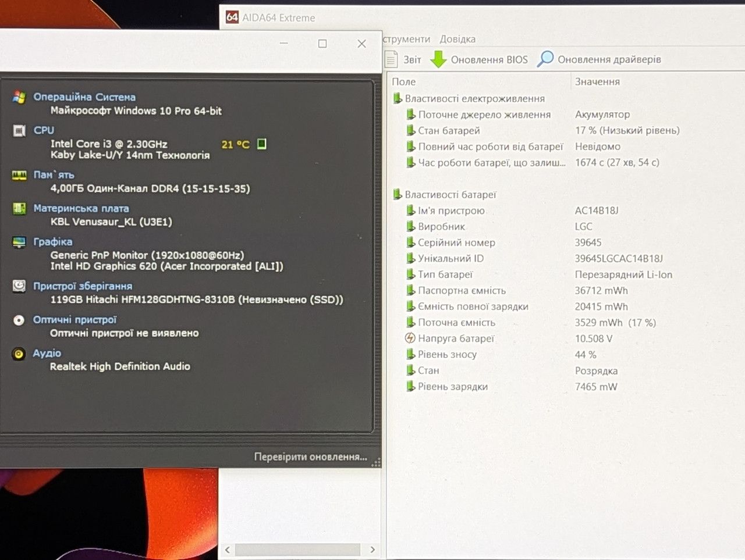The image size is (745, 560).
Task: Open the Оптичні пристрої section link
Action: (x=74, y=320)
